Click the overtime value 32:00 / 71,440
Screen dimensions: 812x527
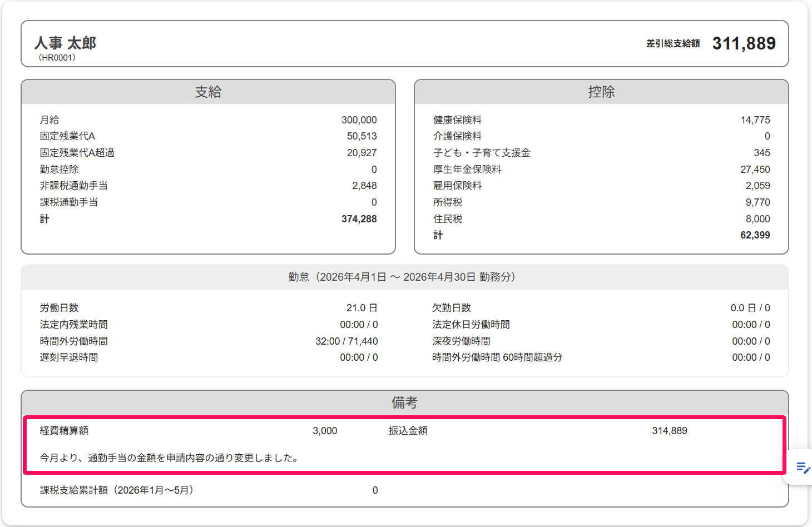(x=346, y=341)
